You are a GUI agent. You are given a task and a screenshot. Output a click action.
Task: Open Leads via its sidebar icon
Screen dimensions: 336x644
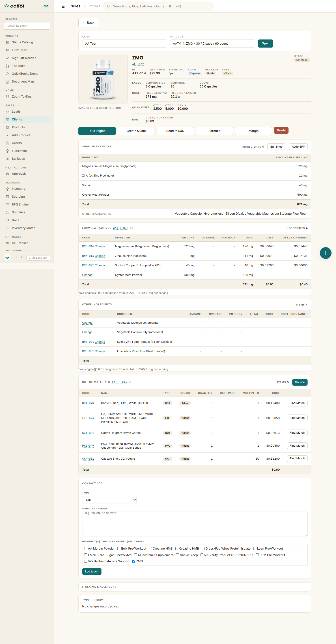[7, 111]
